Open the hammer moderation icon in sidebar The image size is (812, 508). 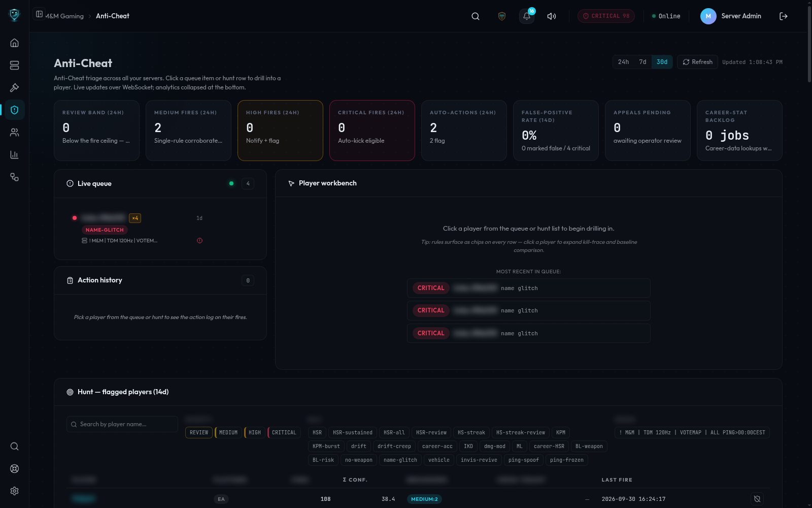[14, 87]
